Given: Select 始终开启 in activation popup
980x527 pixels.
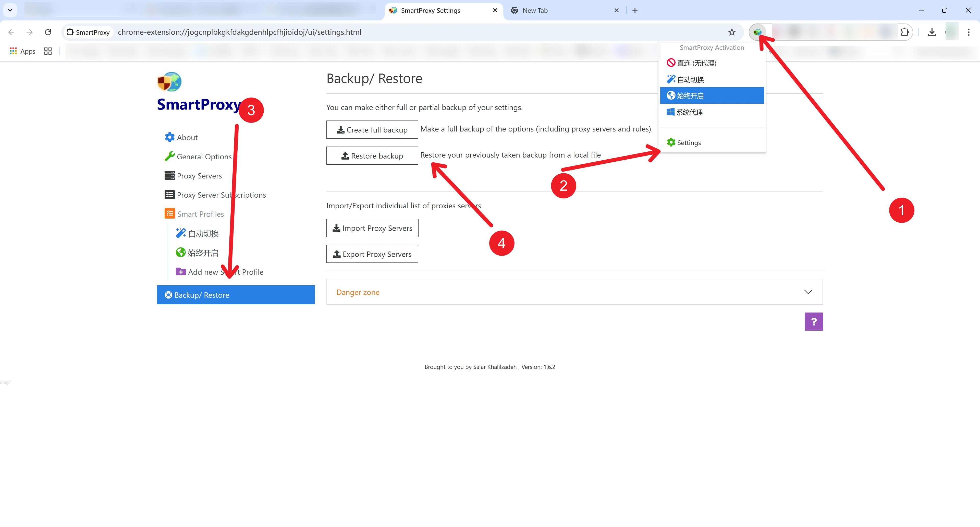Looking at the screenshot, I should tap(712, 95).
